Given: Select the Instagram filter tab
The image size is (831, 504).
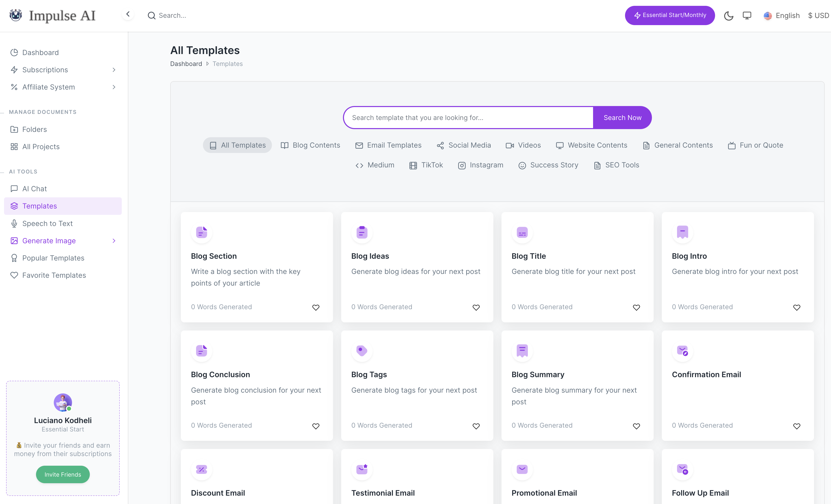Looking at the screenshot, I should pyautogui.click(x=480, y=165).
